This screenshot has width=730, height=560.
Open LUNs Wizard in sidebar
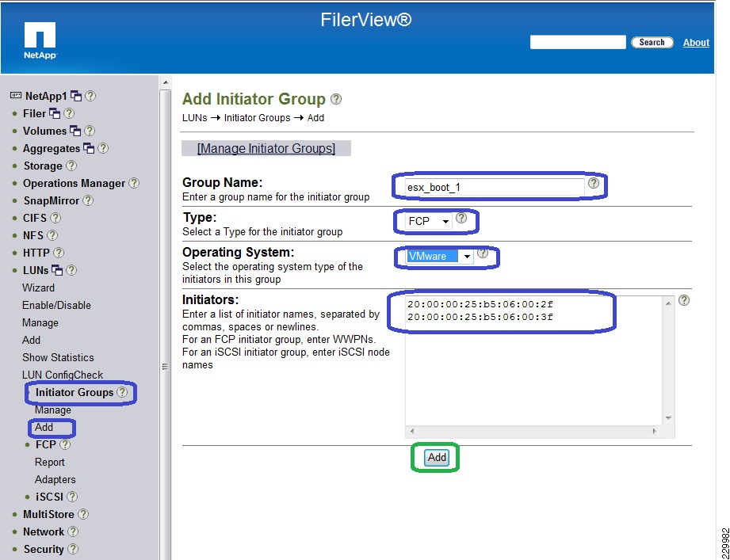(x=38, y=288)
